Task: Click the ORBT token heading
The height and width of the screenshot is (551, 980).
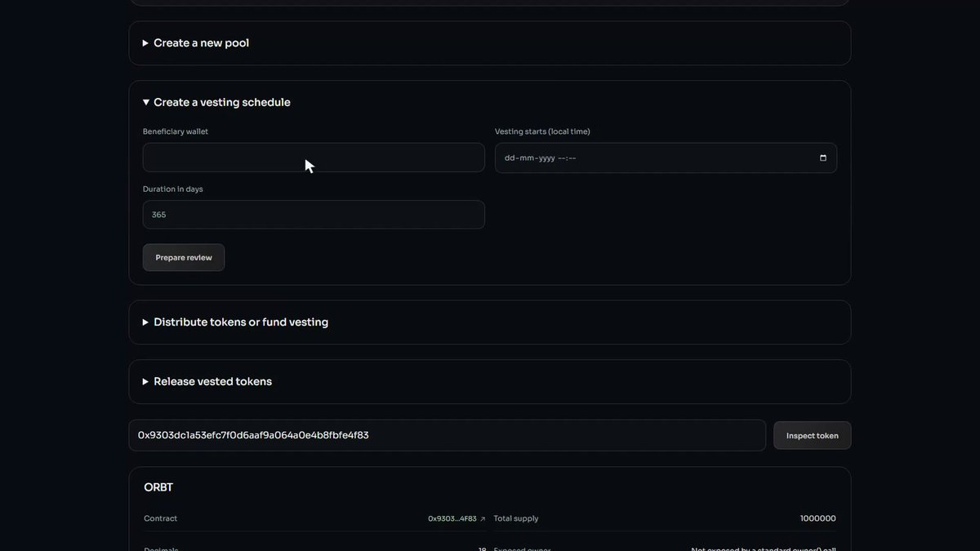Action: click(158, 487)
